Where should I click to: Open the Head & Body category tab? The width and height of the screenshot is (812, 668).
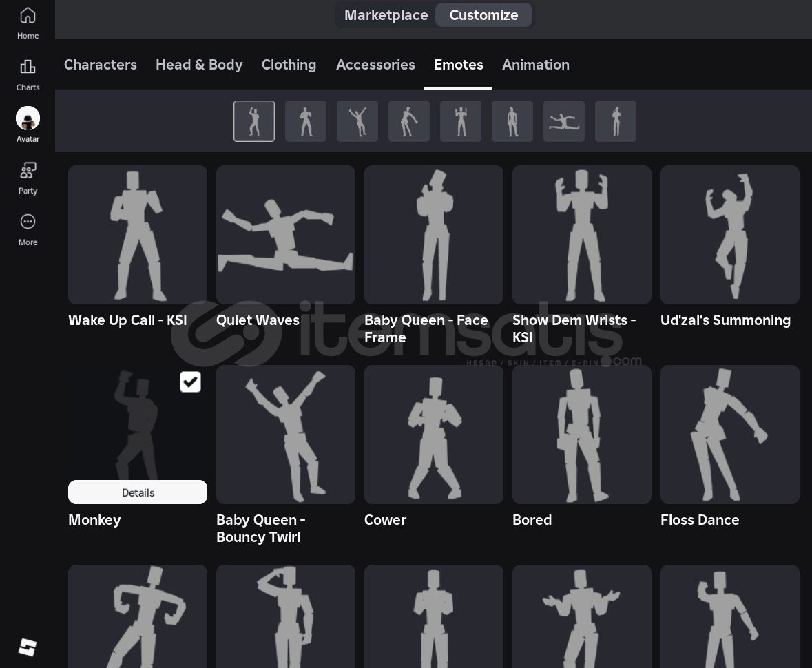pyautogui.click(x=199, y=65)
